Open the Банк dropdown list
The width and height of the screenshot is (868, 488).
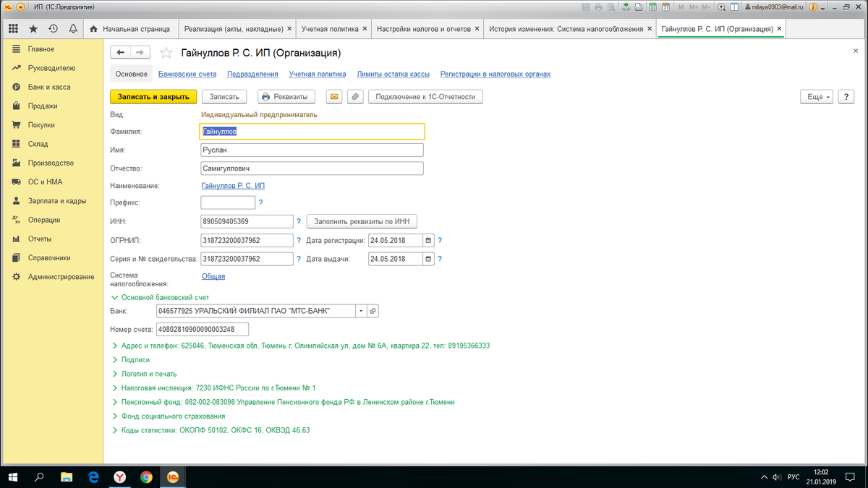click(x=361, y=311)
